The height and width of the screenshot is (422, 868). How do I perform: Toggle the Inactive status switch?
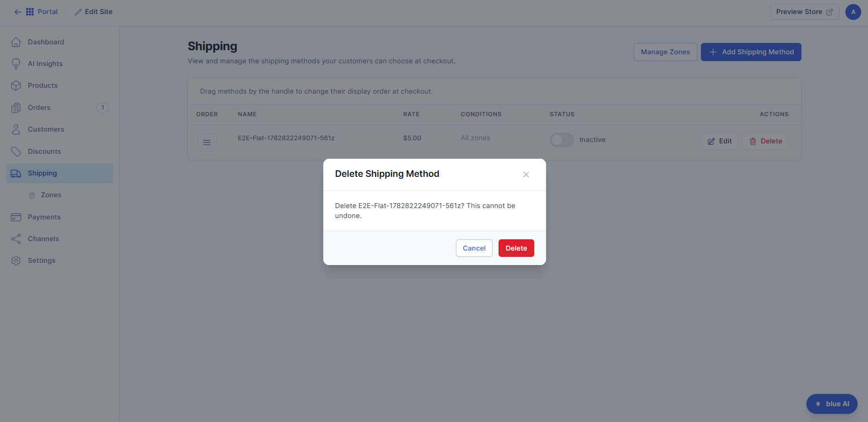(561, 140)
